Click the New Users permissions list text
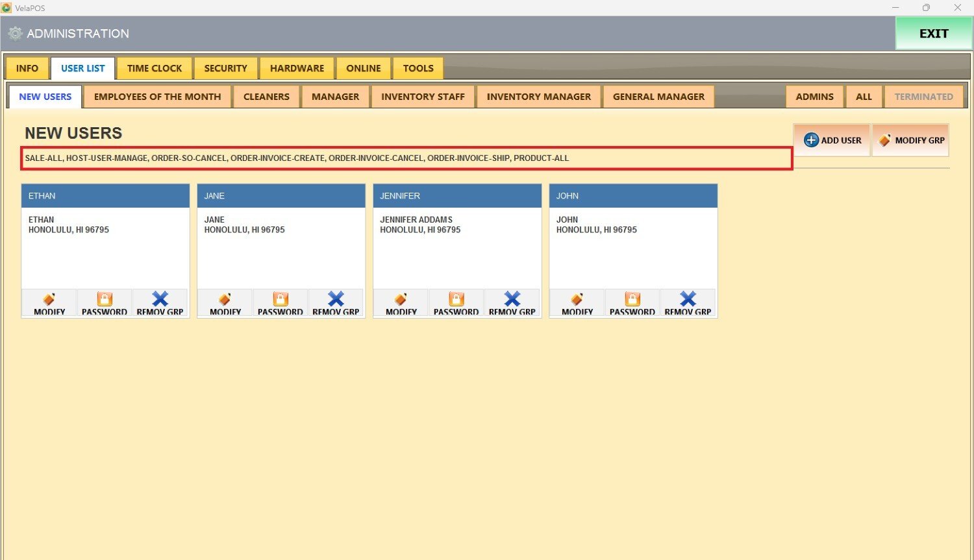The width and height of the screenshot is (974, 560). (297, 158)
